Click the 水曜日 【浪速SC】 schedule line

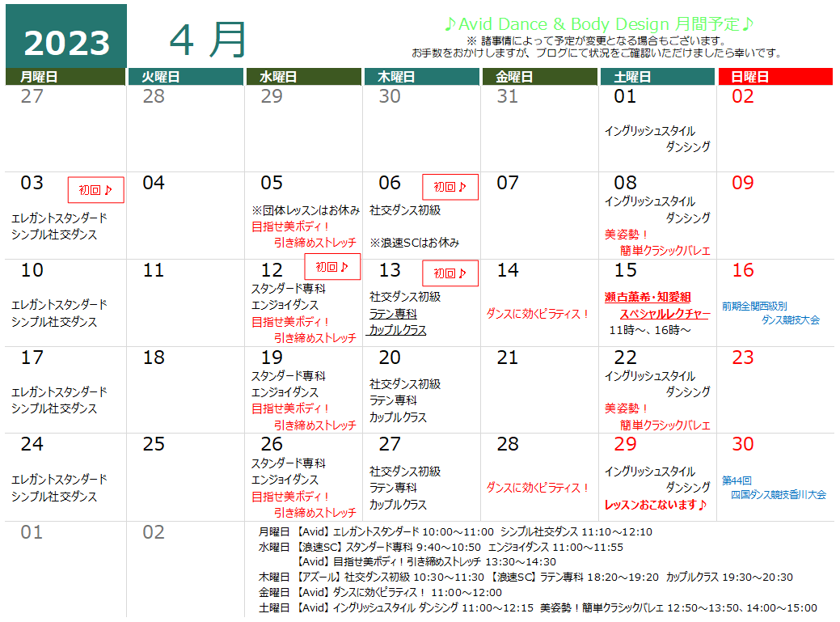441,547
